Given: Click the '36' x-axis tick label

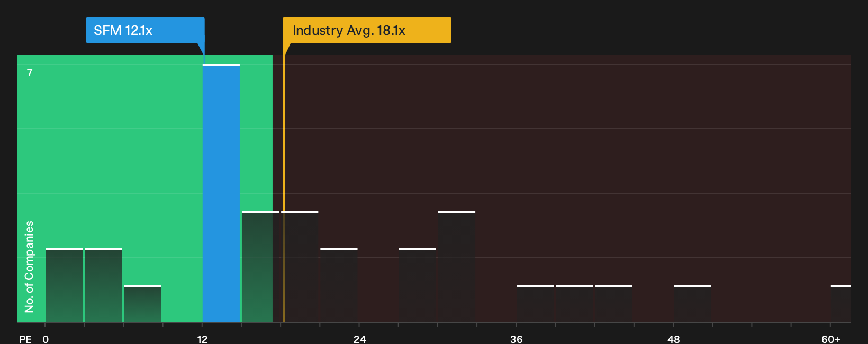Looking at the screenshot, I should [x=517, y=339].
